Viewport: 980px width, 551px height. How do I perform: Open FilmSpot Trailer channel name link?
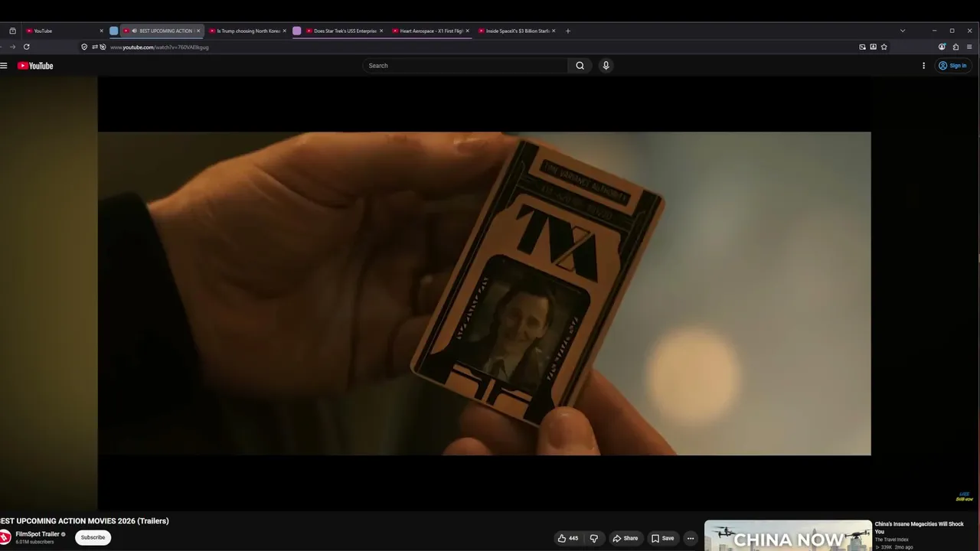[x=38, y=534]
